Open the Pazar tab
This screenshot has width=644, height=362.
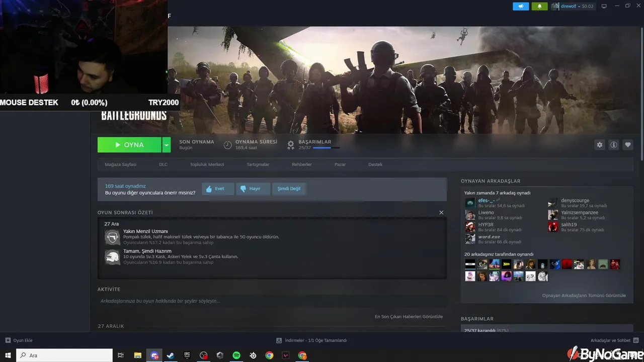tap(340, 164)
